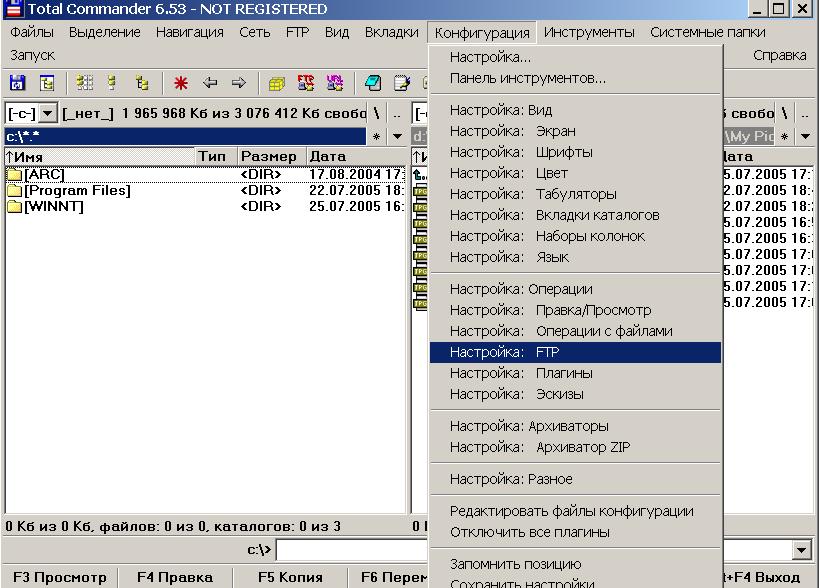Select "Настройка: FTP" menu entry

coord(575,352)
